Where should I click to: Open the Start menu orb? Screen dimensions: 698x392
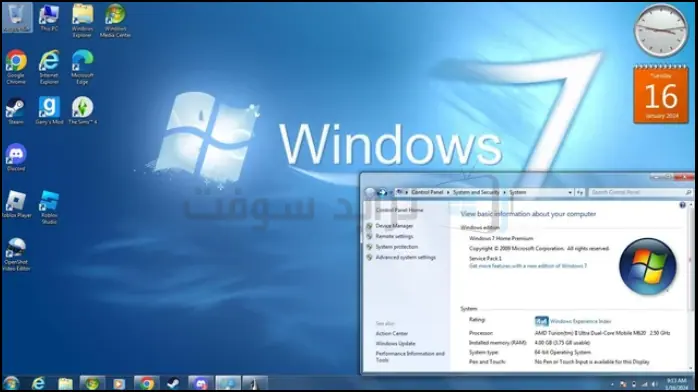(x=11, y=383)
